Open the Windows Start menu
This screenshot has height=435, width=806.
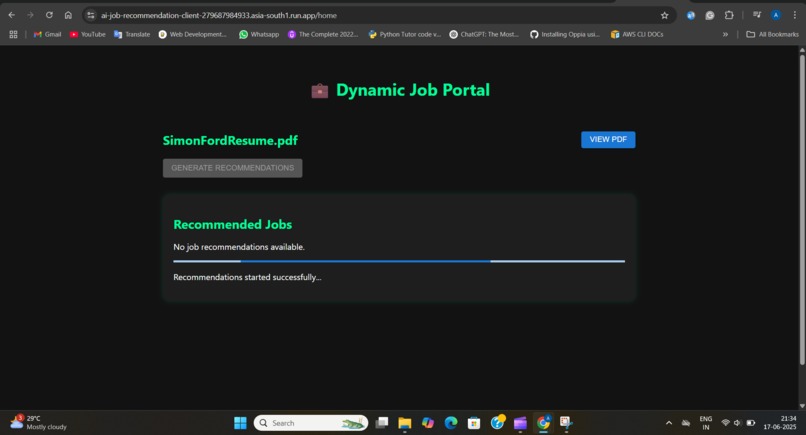(x=240, y=423)
